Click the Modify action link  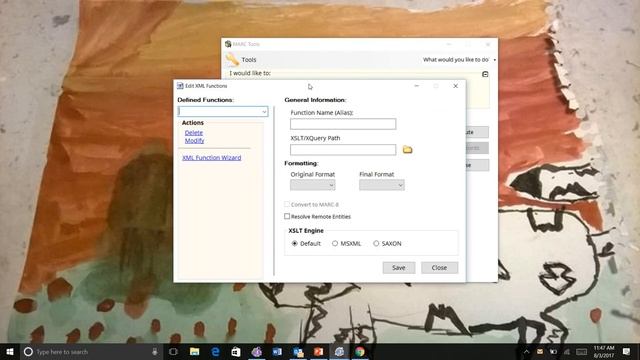click(x=194, y=140)
